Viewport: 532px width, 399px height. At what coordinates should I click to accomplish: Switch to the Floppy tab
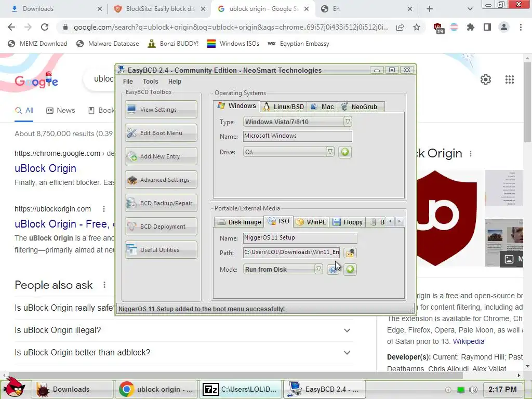348,222
